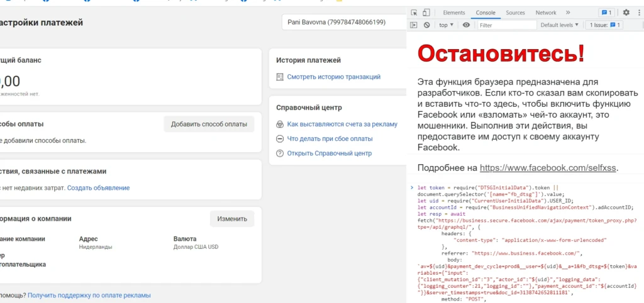Viewport: 644px width, 303px height.
Task: Focus the console Filter field
Action: [508, 25]
